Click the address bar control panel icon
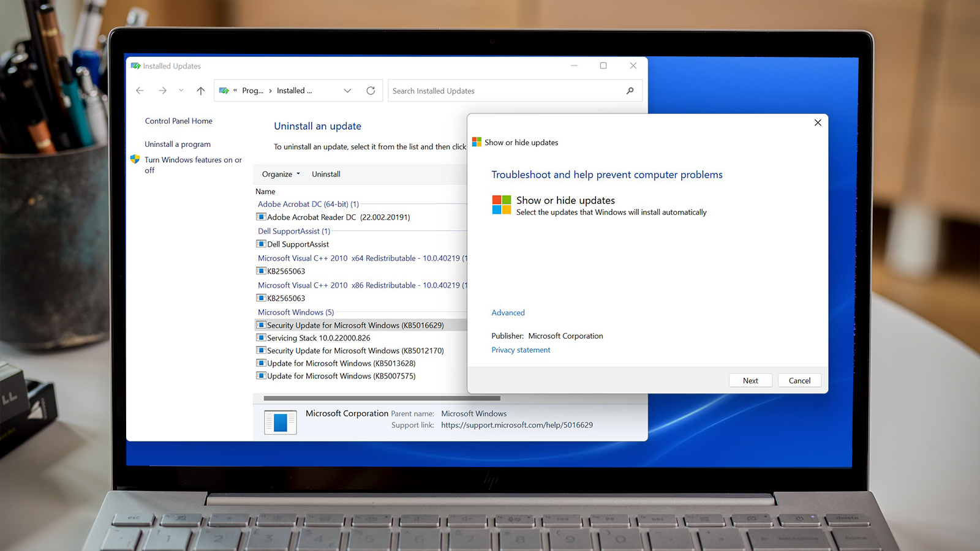The image size is (980, 551). pos(224,91)
